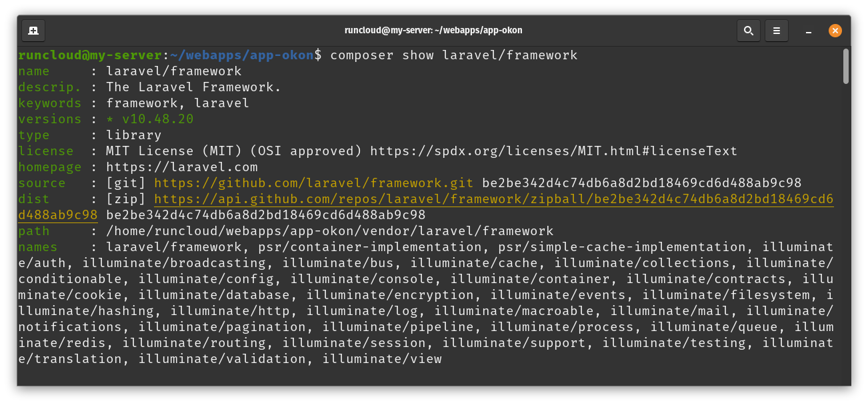
Task: Click the ~/webapps/app-okon prompt directory
Action: 242,55
